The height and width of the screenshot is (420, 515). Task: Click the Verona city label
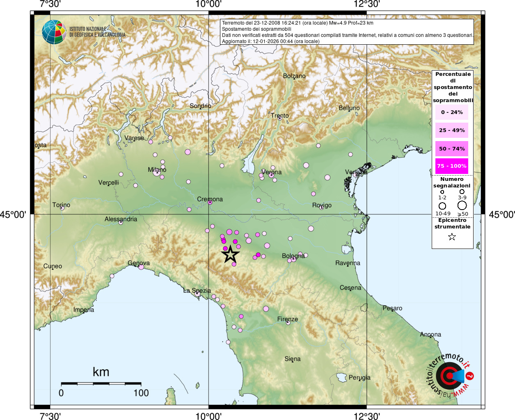pos(271,172)
